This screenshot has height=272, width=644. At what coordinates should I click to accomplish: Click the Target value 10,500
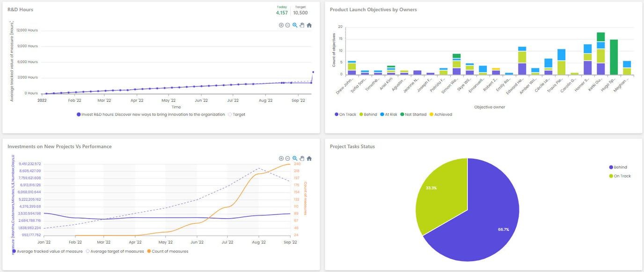(300, 13)
